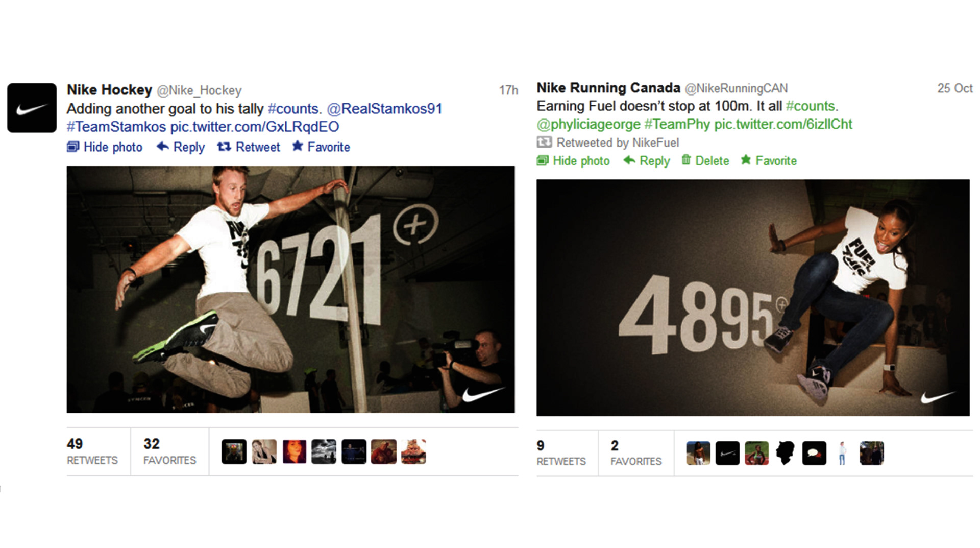Reply to the Nike Running Canada tweet
The image size is (980, 548).
click(x=647, y=161)
